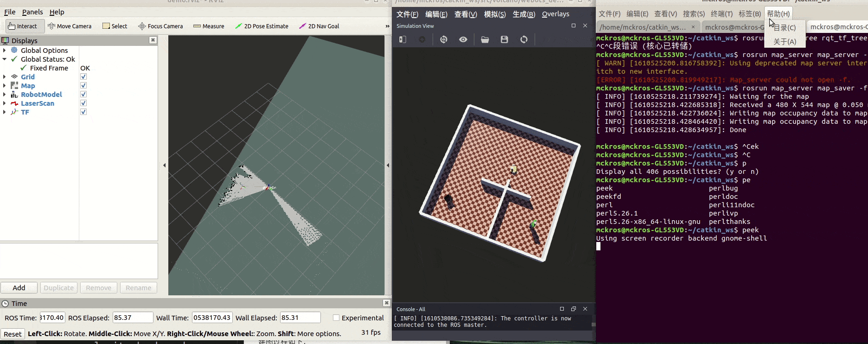The width and height of the screenshot is (868, 344).
Task: Open the RViz Panels menu
Action: click(x=32, y=12)
